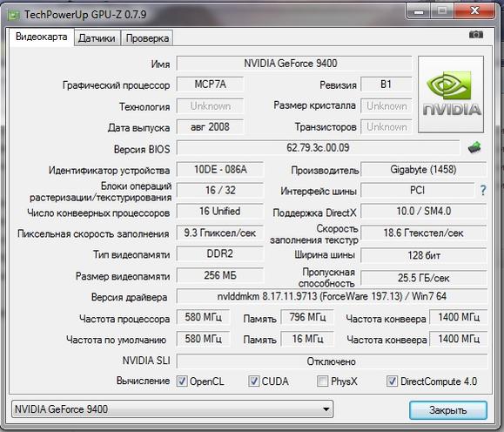Click the device ID 10DE - 086A field
The height and width of the screenshot is (432, 504).
tap(220, 169)
